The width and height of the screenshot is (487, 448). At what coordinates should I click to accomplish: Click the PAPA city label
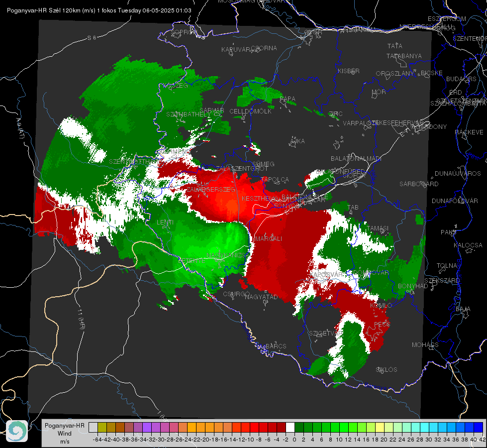point(288,99)
